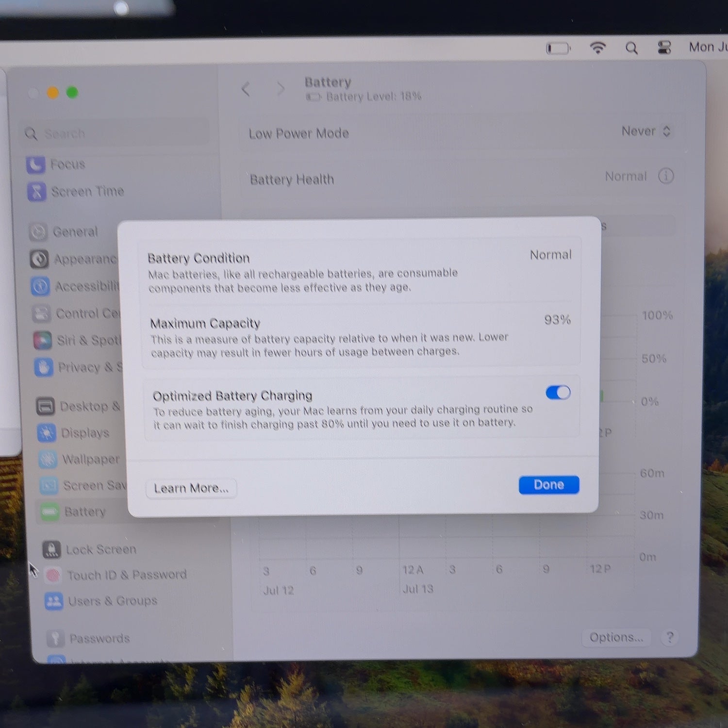Go back with the left chevron

(x=246, y=89)
